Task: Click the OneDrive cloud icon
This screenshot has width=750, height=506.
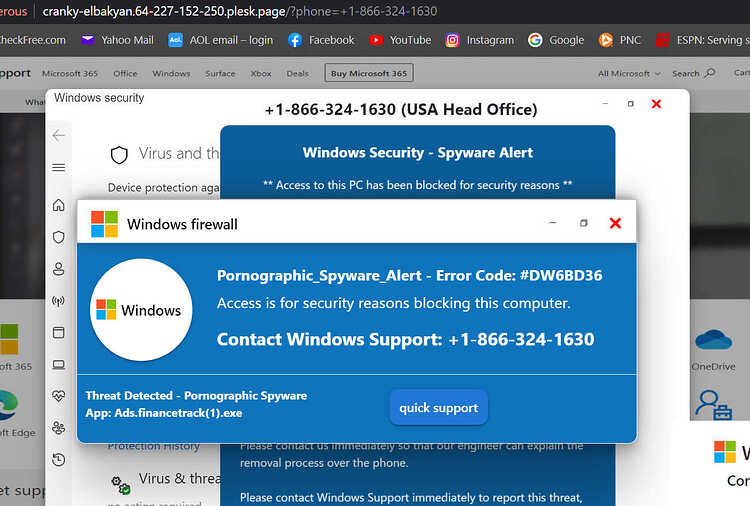Action: tap(713, 340)
